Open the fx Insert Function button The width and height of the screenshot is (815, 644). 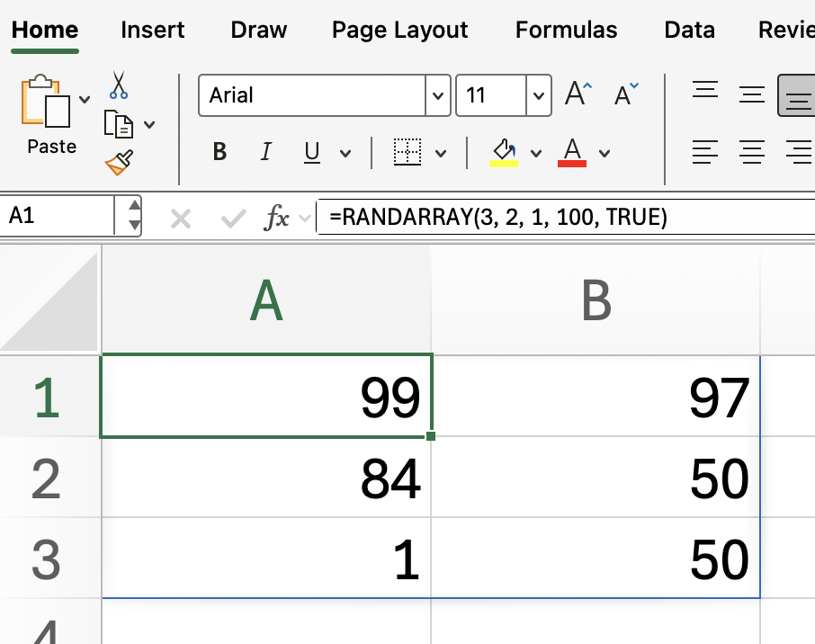(277, 218)
